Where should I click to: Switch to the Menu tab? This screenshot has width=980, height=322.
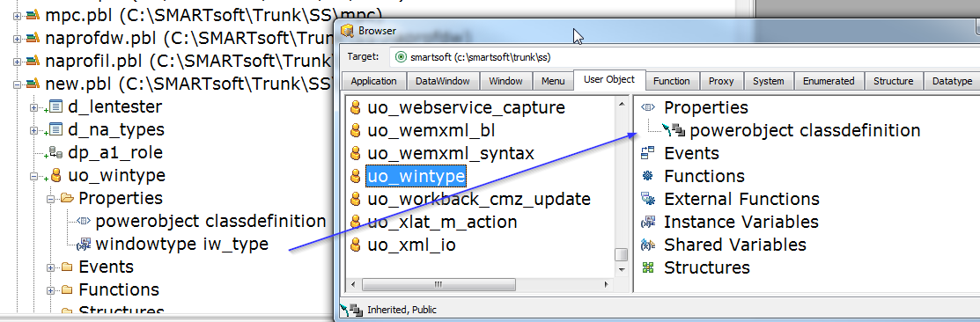553,81
